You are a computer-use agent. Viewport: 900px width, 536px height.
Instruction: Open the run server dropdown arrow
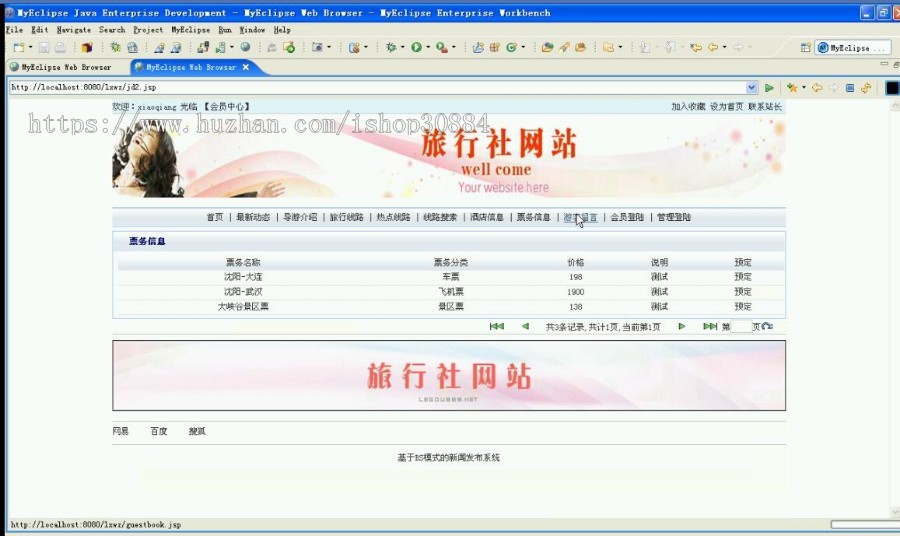pyautogui.click(x=232, y=47)
